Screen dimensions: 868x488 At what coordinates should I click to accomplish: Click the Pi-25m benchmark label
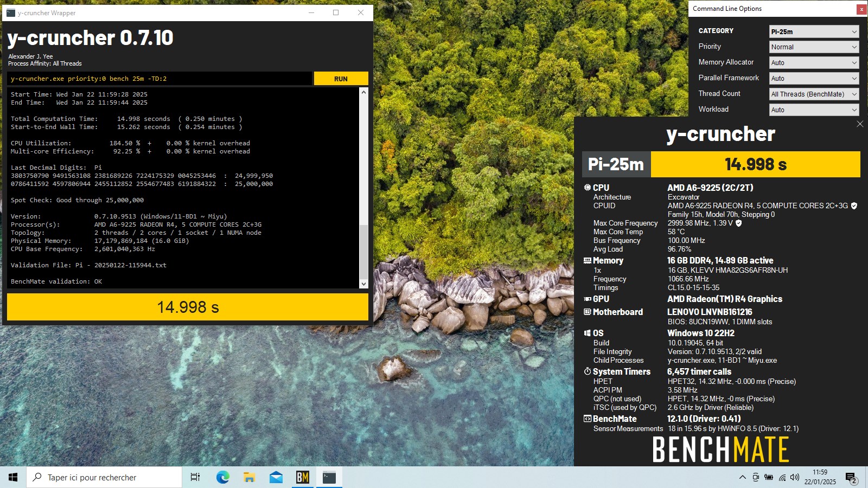click(x=616, y=164)
